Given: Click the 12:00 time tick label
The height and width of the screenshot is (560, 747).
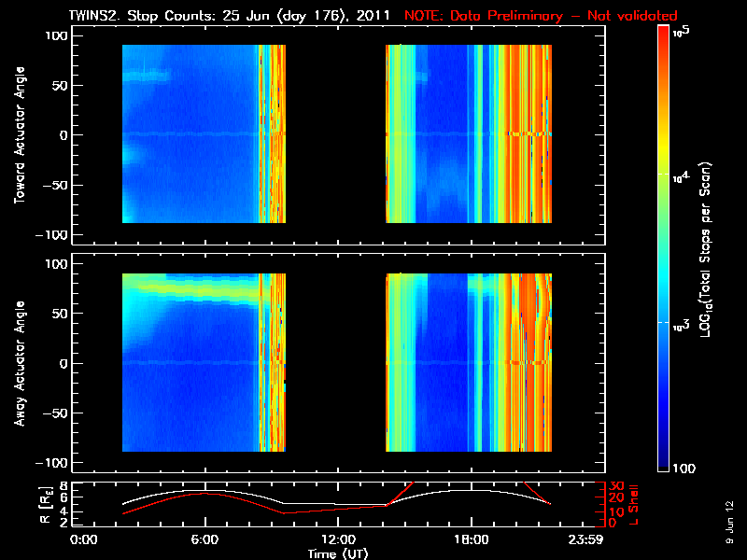Looking at the screenshot, I should tap(338, 540).
